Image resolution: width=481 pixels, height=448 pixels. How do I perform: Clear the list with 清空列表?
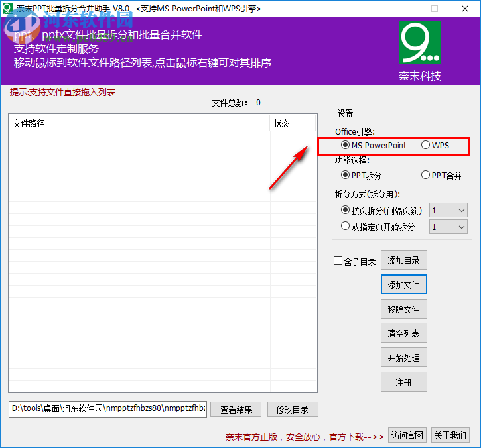pos(403,333)
